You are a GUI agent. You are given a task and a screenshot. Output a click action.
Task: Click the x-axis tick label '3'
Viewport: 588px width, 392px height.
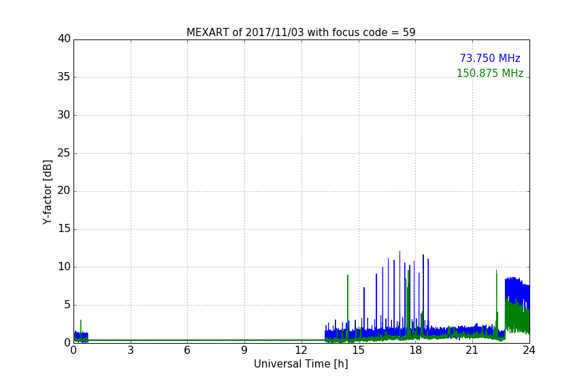coord(131,350)
